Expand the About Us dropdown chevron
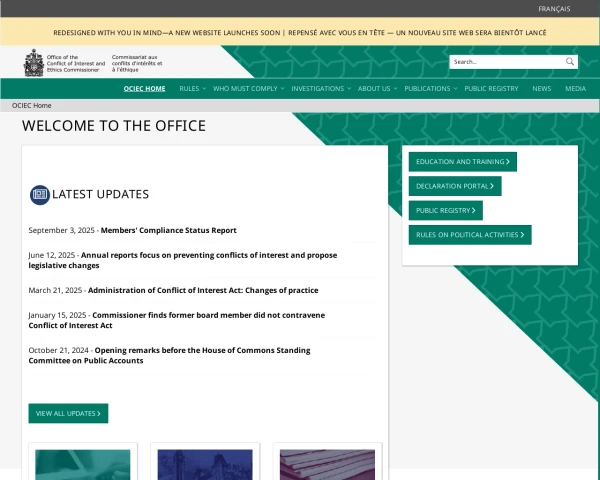 pyautogui.click(x=395, y=88)
